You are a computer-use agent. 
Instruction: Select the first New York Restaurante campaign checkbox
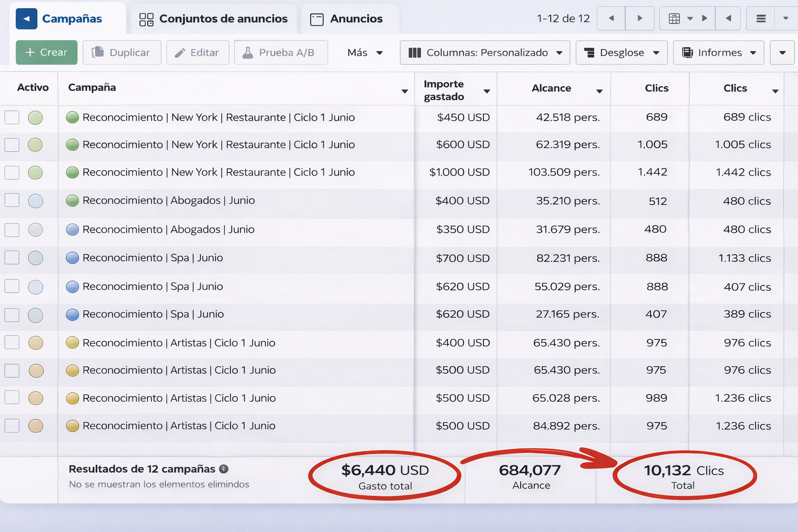point(12,117)
